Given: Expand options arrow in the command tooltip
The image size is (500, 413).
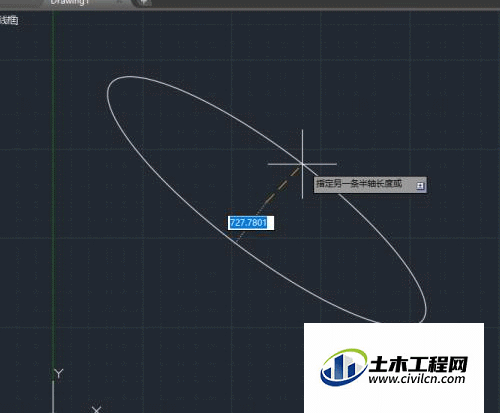Looking at the screenshot, I should pos(420,186).
